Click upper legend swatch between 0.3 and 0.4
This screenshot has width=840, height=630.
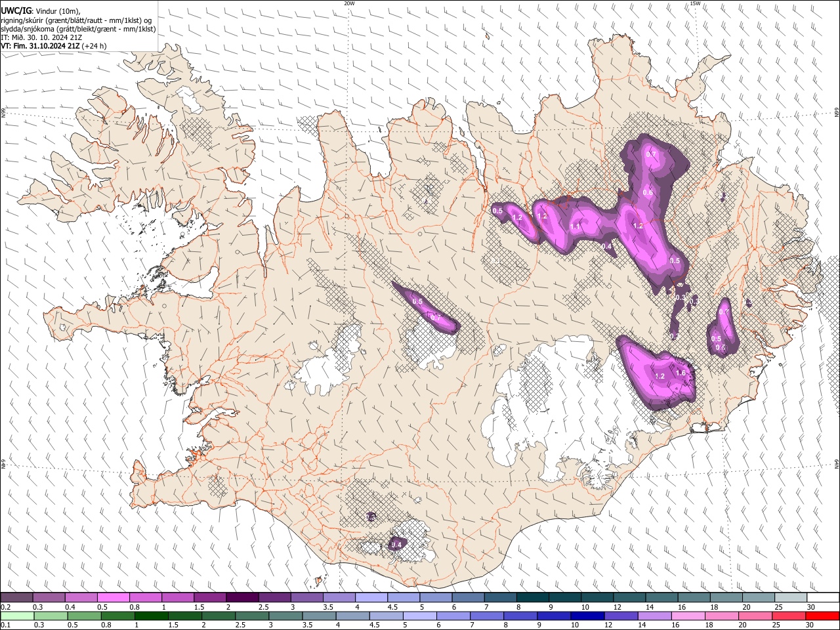[x=49, y=598]
